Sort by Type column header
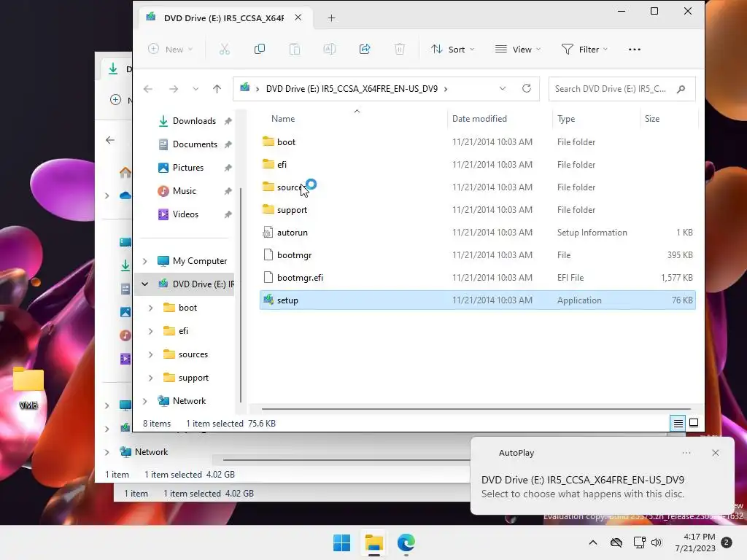 566,119
